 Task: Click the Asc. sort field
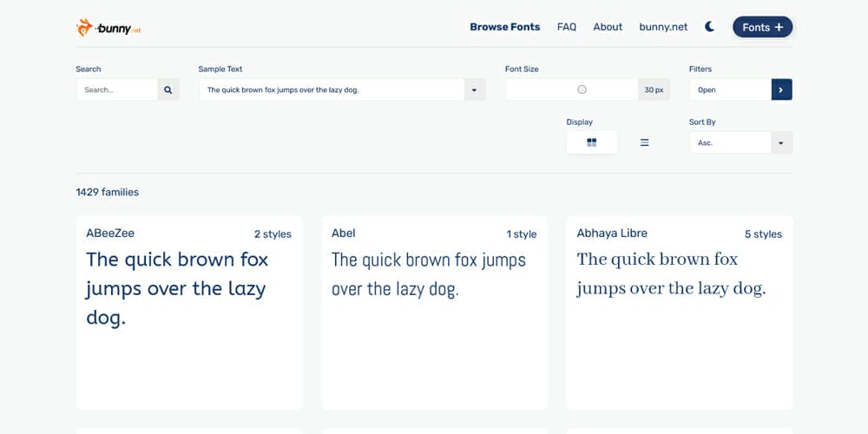730,143
